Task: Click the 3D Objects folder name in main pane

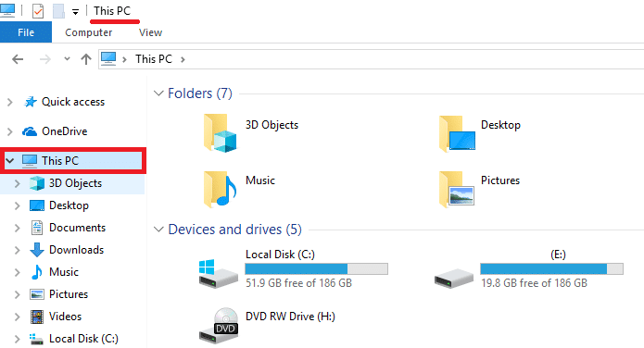Action: pyautogui.click(x=271, y=125)
